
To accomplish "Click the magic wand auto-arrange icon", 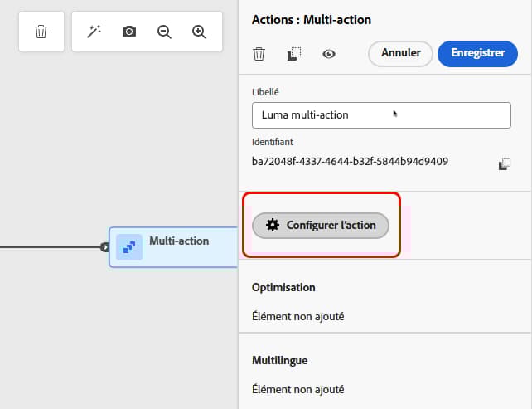I will coord(94,32).
